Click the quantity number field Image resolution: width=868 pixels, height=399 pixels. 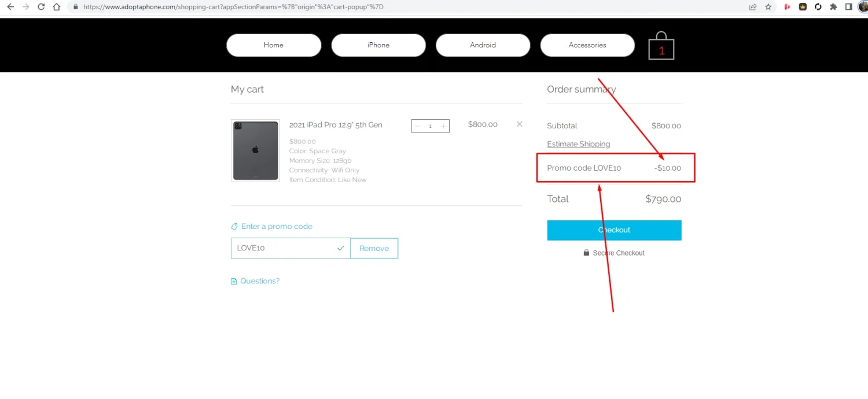pyautogui.click(x=430, y=126)
